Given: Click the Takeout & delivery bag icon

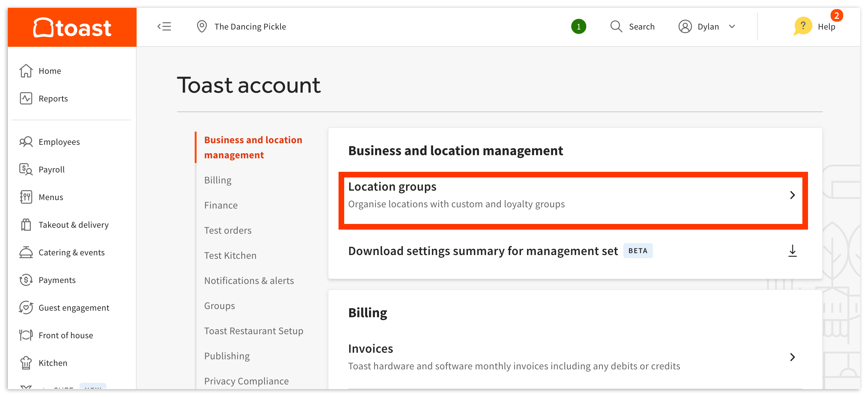Looking at the screenshot, I should (x=26, y=225).
